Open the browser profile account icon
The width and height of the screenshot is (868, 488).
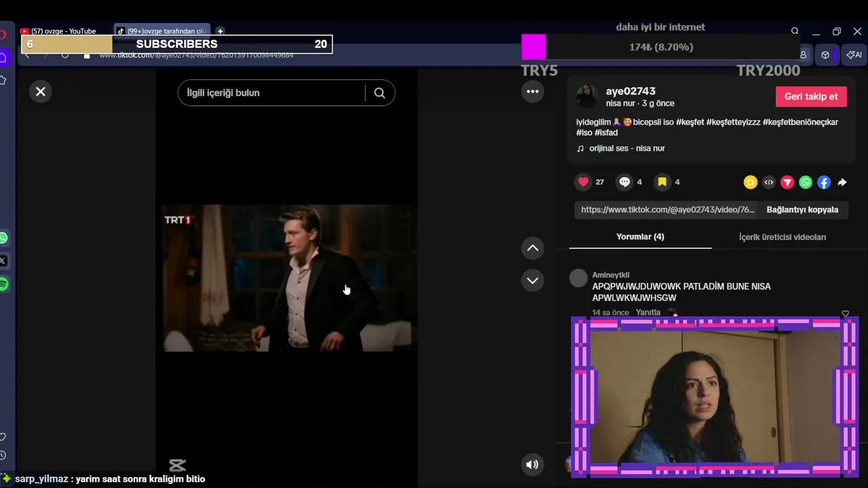click(804, 55)
